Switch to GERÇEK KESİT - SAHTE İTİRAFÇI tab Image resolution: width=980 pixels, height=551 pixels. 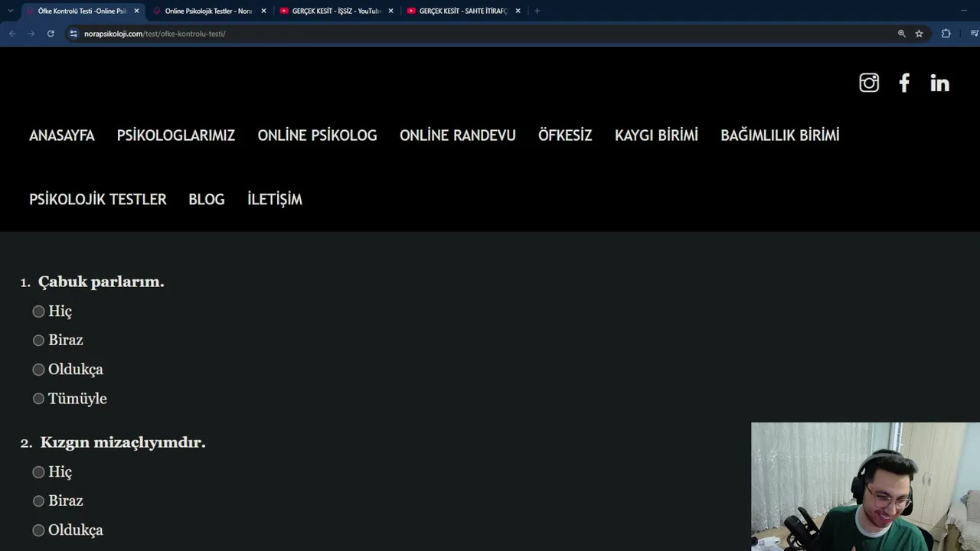pyautogui.click(x=463, y=11)
